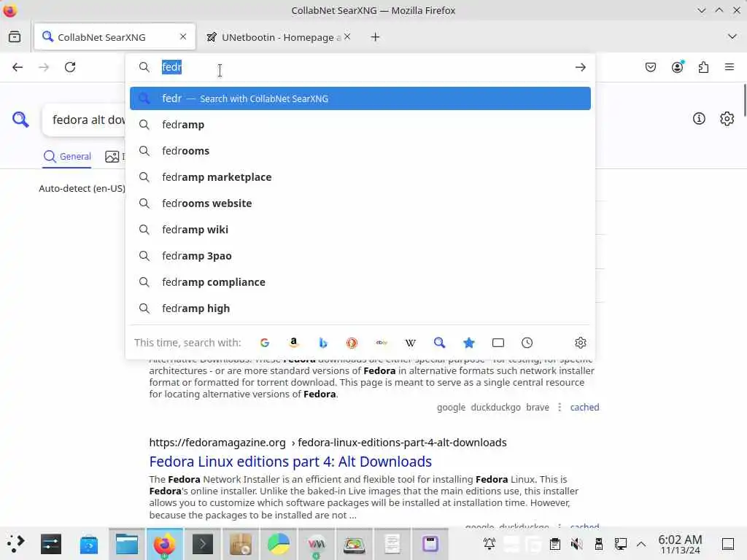Search with Google engine icon
Image resolution: width=747 pixels, height=560 pixels.
265,343
